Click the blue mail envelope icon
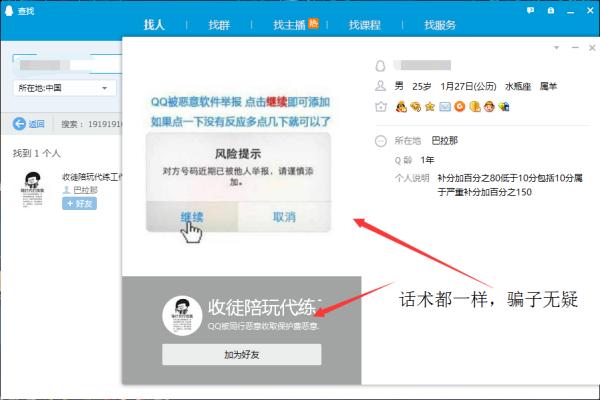Screen dimensions: 600x400 pyautogui.click(x=445, y=107)
